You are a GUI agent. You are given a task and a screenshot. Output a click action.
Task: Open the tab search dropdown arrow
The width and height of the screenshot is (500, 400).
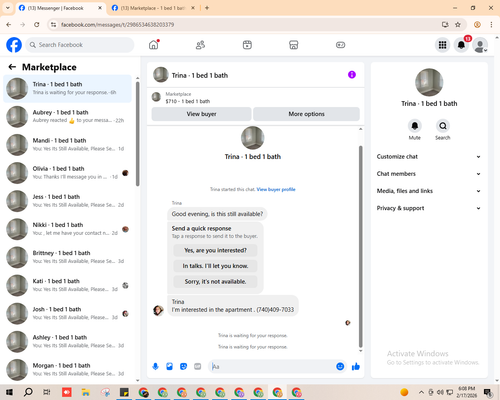8,8
